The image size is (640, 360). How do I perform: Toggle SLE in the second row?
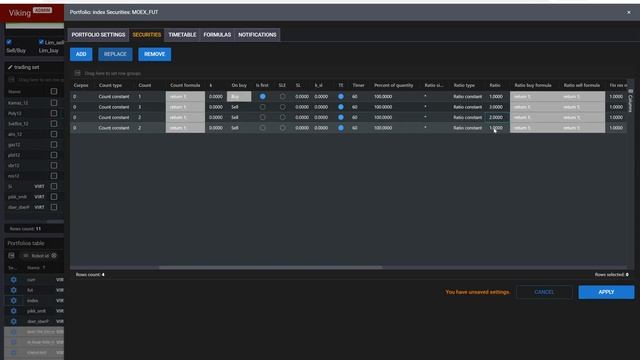click(x=282, y=107)
